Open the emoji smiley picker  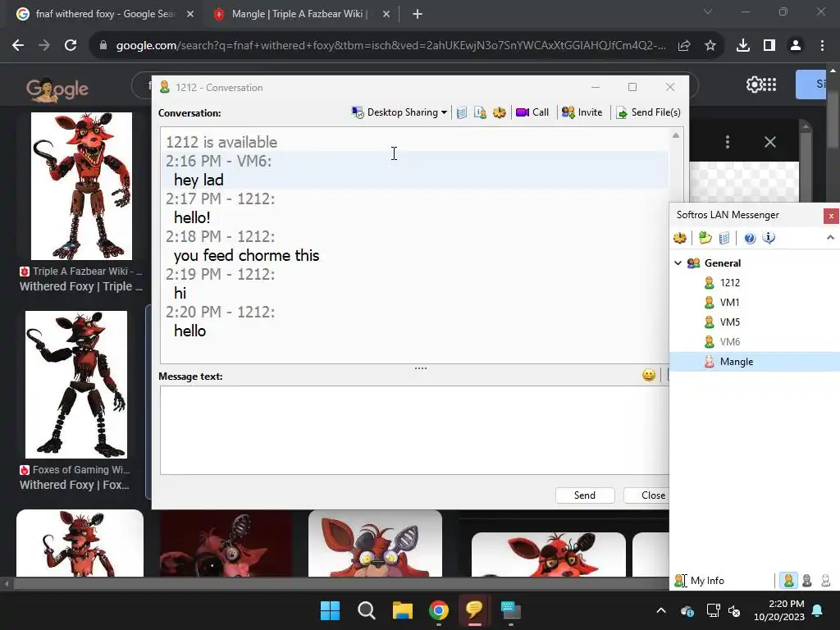point(649,375)
